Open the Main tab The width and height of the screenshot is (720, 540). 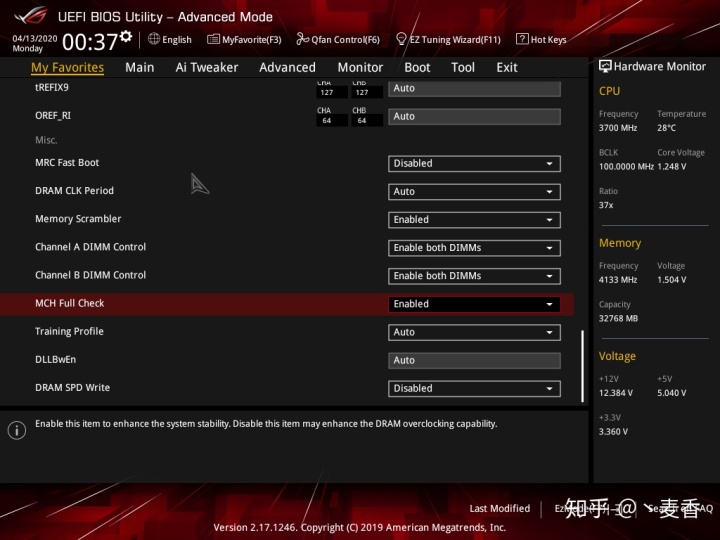140,68
